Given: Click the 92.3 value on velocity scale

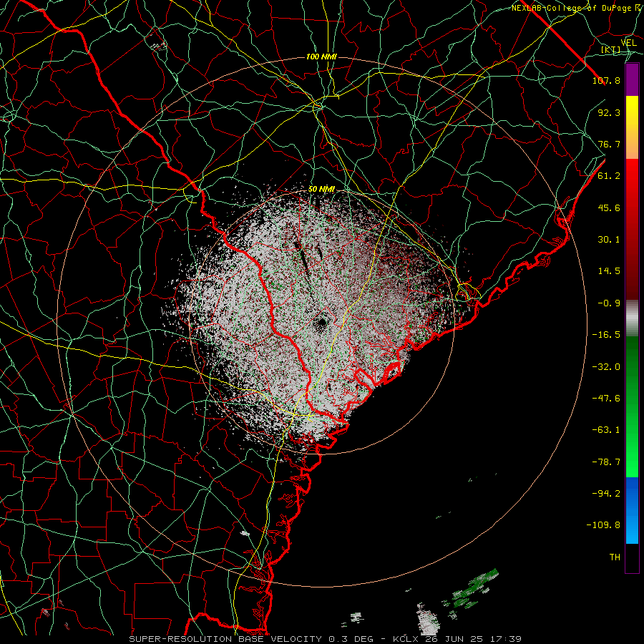Looking at the screenshot, I should [609, 112].
